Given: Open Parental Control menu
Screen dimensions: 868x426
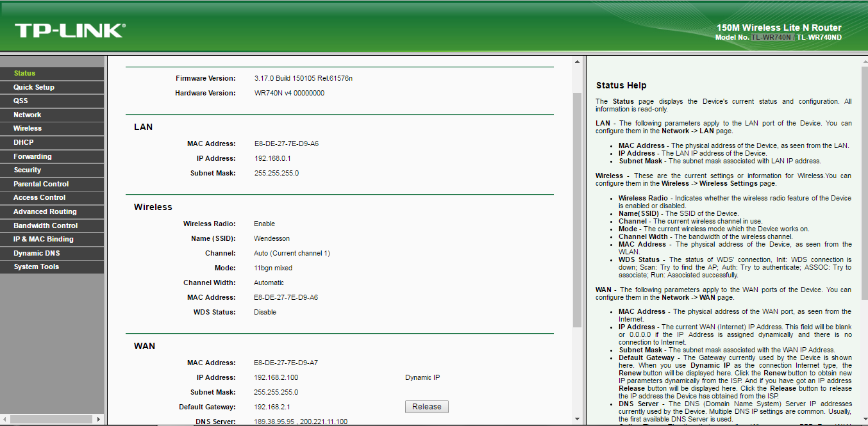Looking at the screenshot, I should tap(51, 184).
